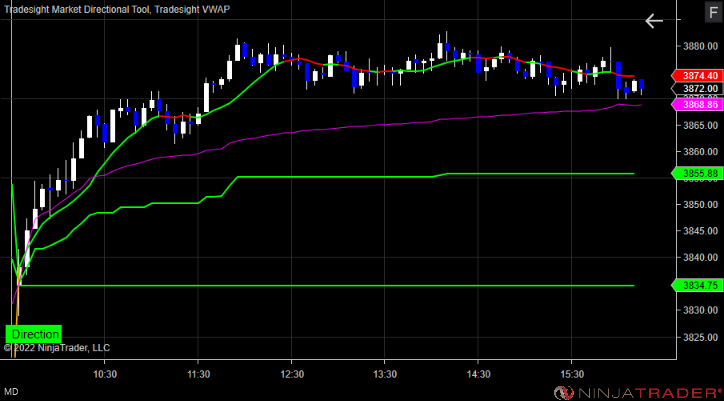Click the 13:30 time axis label
Viewport: 724px width, 401px height.
[x=385, y=373]
